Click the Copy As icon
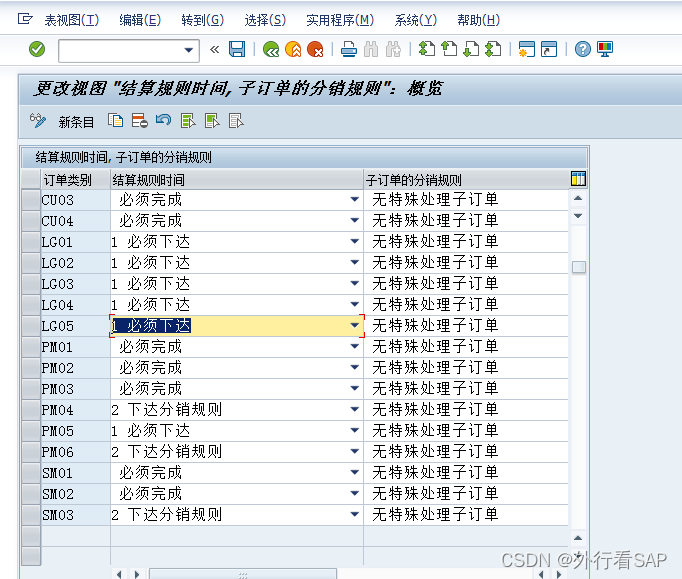This screenshot has height=579, width=682. tap(116, 121)
